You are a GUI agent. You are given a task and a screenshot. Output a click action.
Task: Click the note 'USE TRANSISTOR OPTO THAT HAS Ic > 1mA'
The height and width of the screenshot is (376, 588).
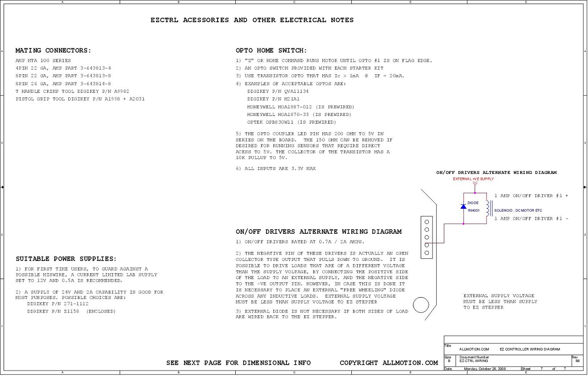320,76
